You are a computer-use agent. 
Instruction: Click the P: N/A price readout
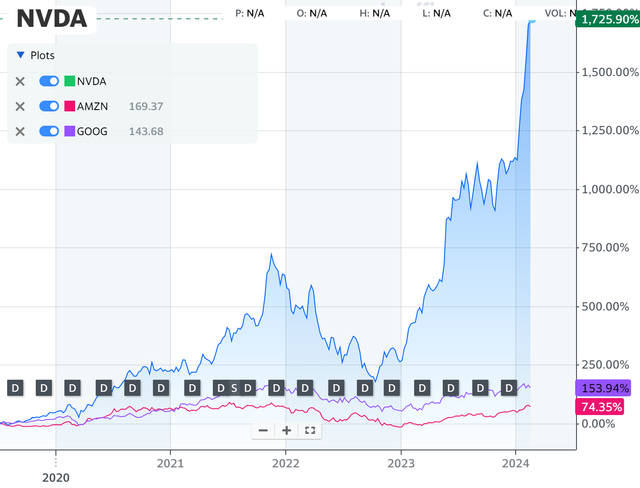(x=250, y=13)
